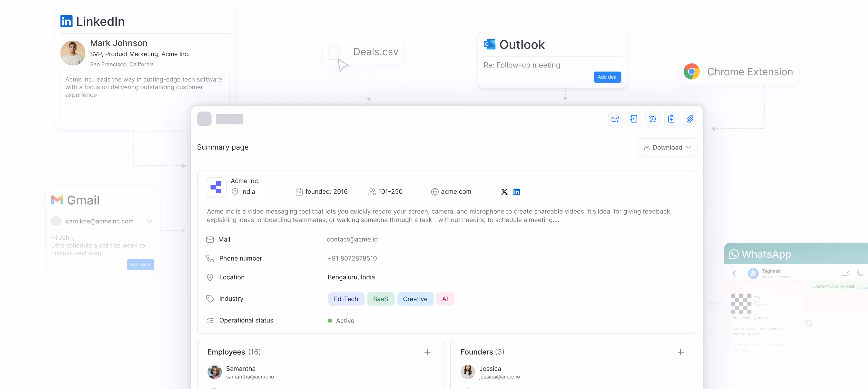Click the Active operational status value

[x=341, y=321]
